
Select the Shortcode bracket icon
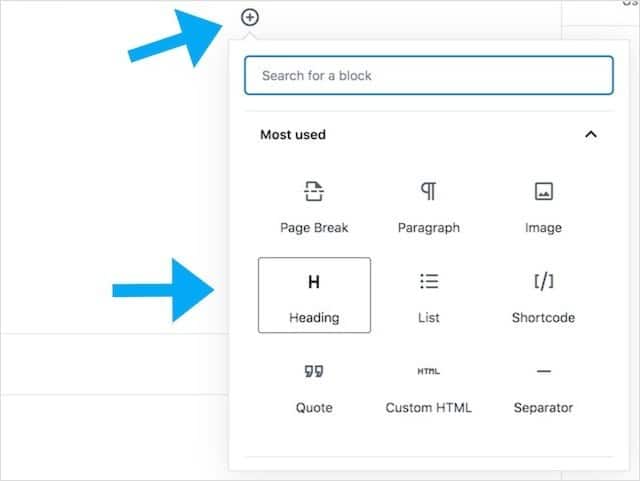(x=543, y=282)
